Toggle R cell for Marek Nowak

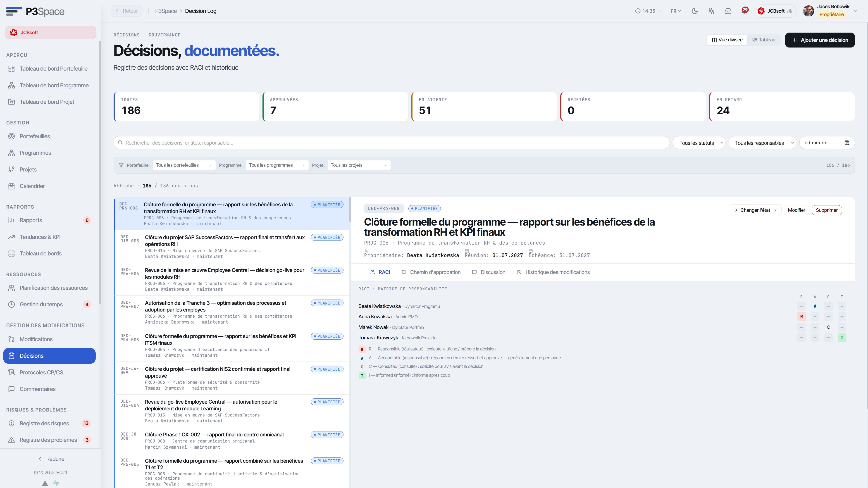801,327
